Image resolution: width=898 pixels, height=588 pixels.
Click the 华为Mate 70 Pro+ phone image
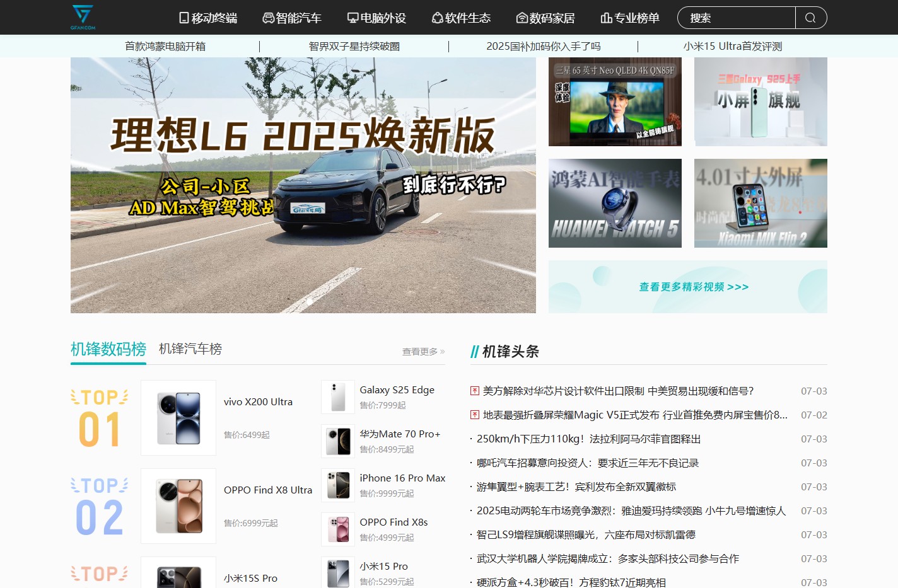coord(338,441)
